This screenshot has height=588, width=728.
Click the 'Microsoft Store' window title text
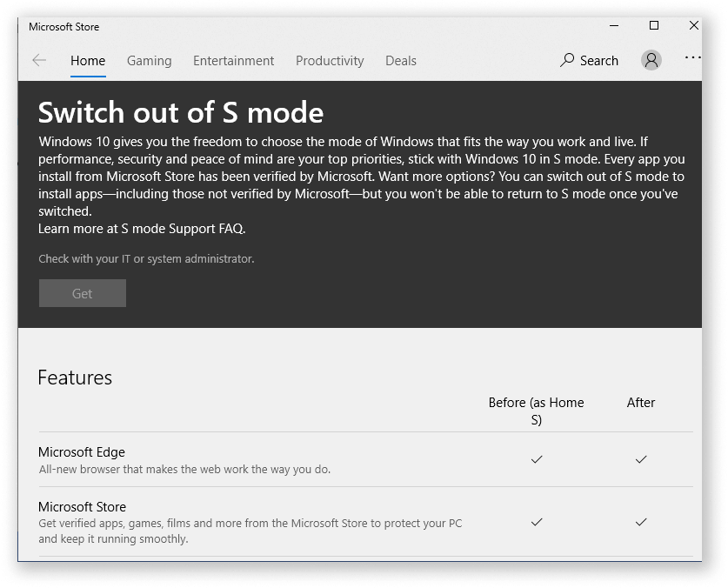pos(64,27)
